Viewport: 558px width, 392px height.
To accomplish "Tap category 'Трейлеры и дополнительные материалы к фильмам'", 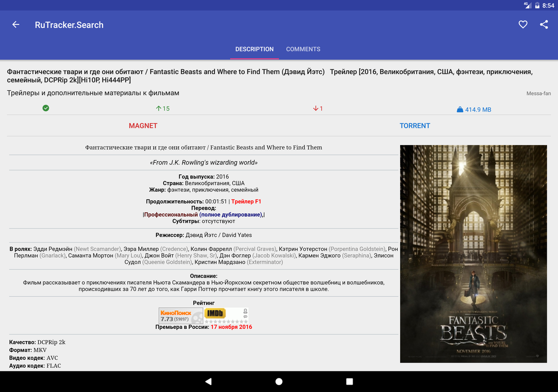I will [x=93, y=93].
